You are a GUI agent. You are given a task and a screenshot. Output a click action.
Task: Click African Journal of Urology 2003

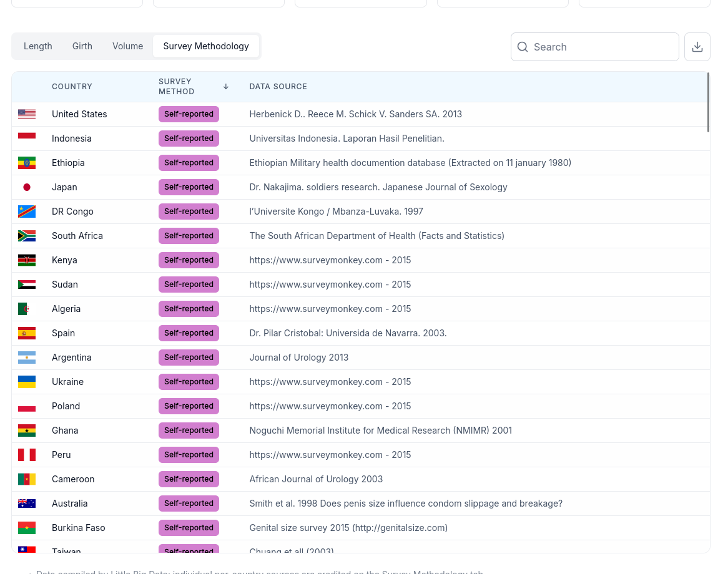(316, 479)
